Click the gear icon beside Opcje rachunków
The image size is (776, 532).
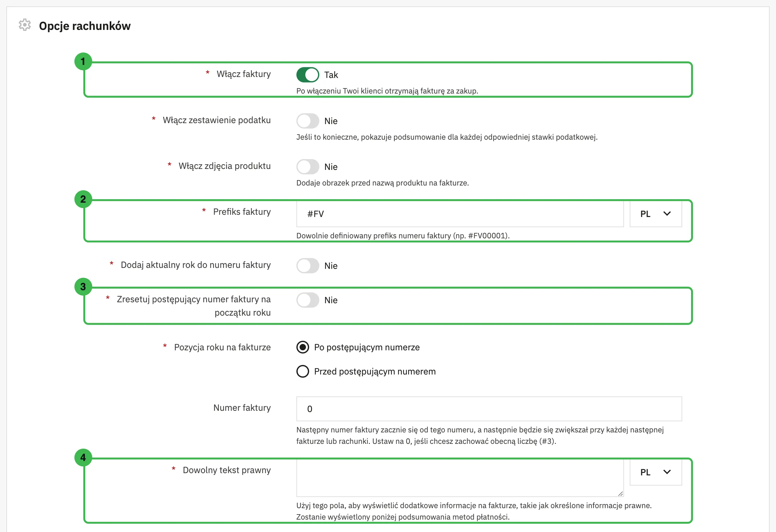click(x=25, y=25)
